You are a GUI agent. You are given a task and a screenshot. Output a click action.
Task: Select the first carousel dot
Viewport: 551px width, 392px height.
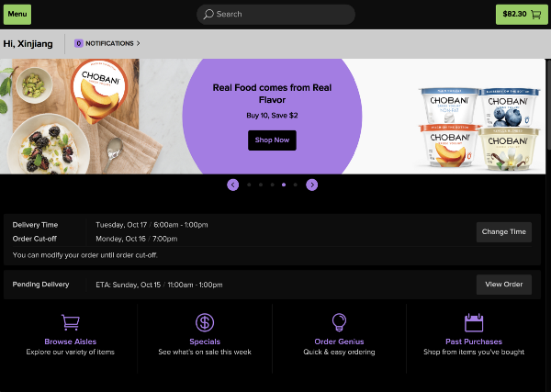point(249,185)
